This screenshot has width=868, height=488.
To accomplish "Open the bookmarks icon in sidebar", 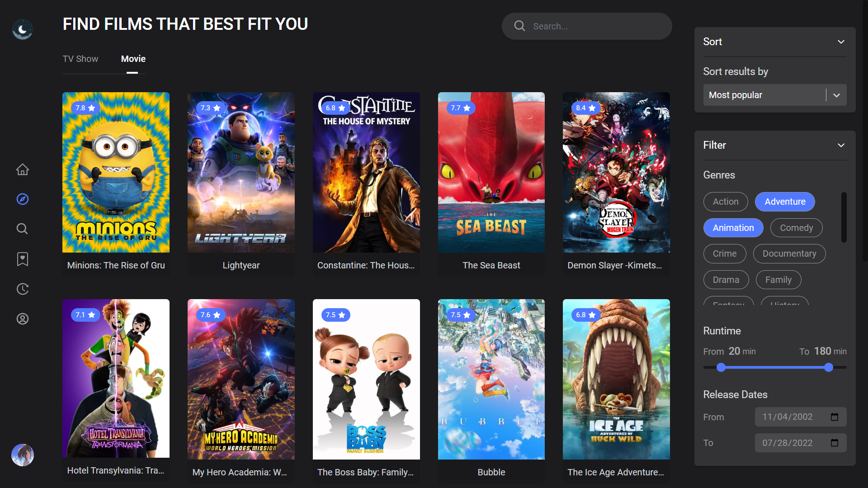I will coord(23,259).
